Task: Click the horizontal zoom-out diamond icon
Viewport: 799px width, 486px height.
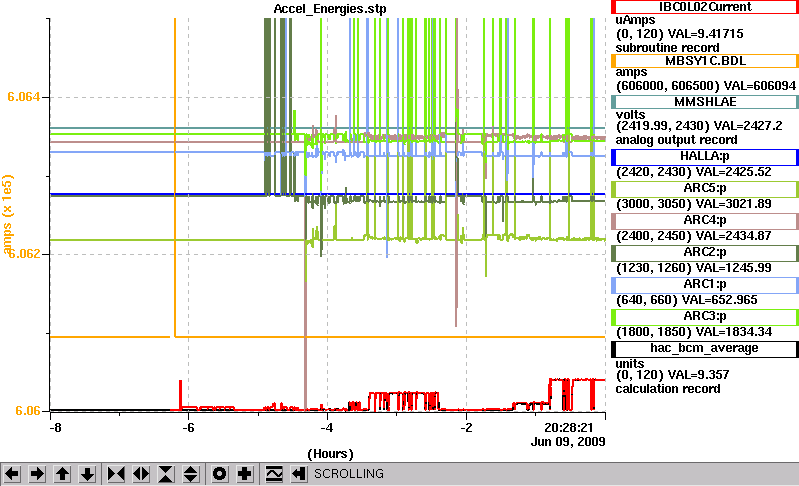Action: pyautogui.click(x=141, y=474)
